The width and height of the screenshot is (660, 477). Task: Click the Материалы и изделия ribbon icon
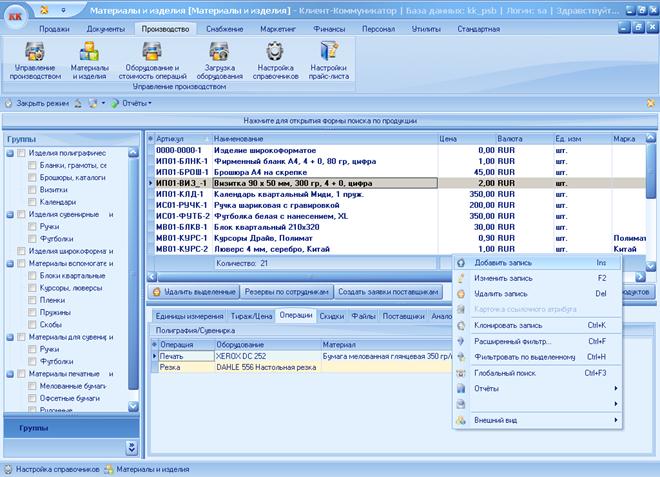(x=89, y=52)
